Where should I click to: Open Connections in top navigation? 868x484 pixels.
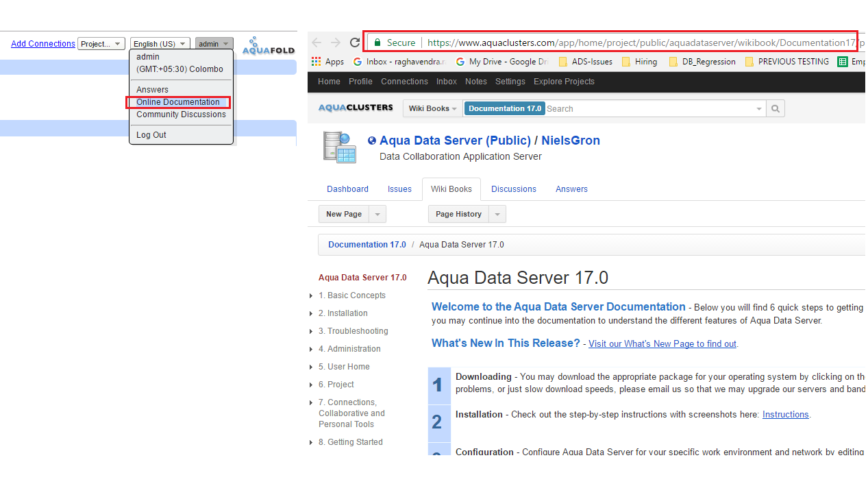pyautogui.click(x=404, y=82)
